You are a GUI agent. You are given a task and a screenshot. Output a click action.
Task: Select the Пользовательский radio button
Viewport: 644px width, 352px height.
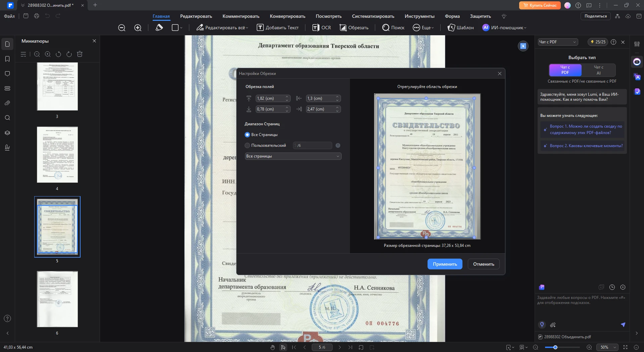pos(247,145)
